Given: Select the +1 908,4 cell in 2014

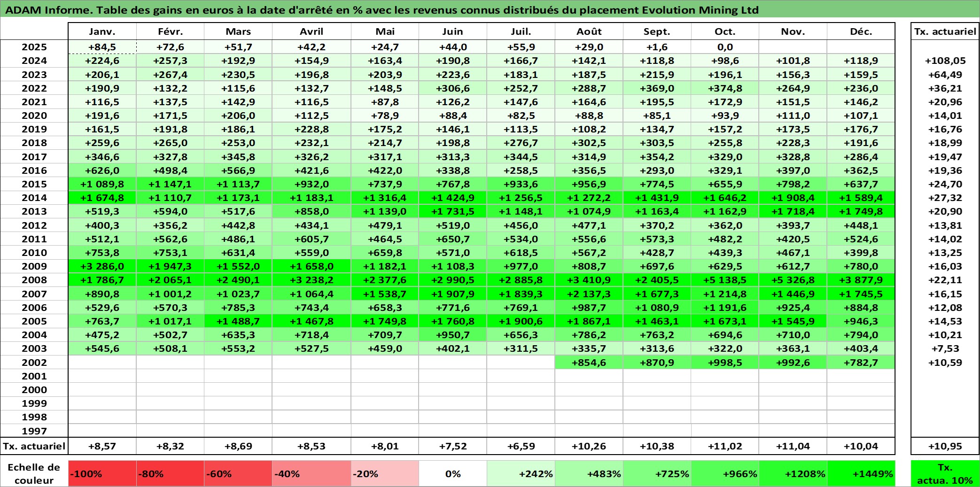Looking at the screenshot, I should click(793, 198).
